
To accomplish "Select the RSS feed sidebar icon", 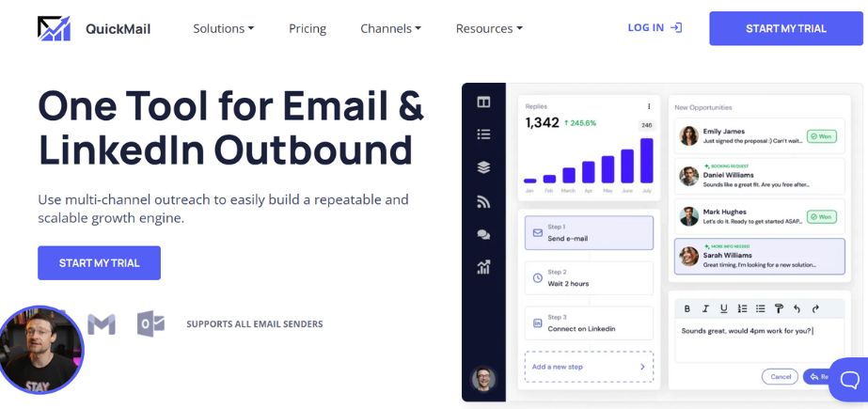I will (483, 202).
